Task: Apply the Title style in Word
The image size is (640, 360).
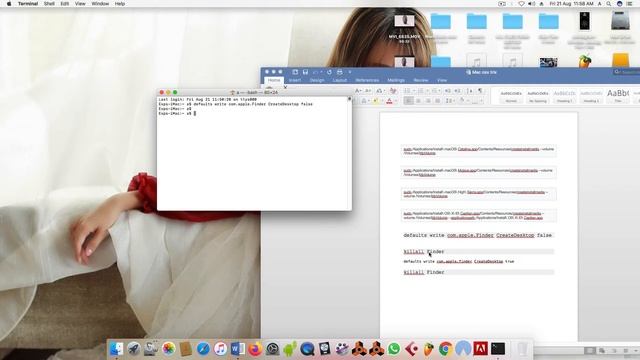Action: point(618,96)
